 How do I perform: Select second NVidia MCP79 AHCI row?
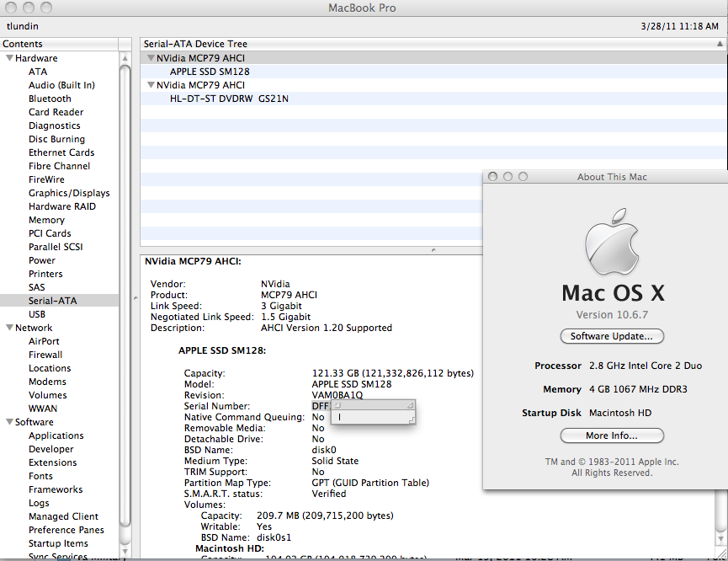pyautogui.click(x=433, y=85)
